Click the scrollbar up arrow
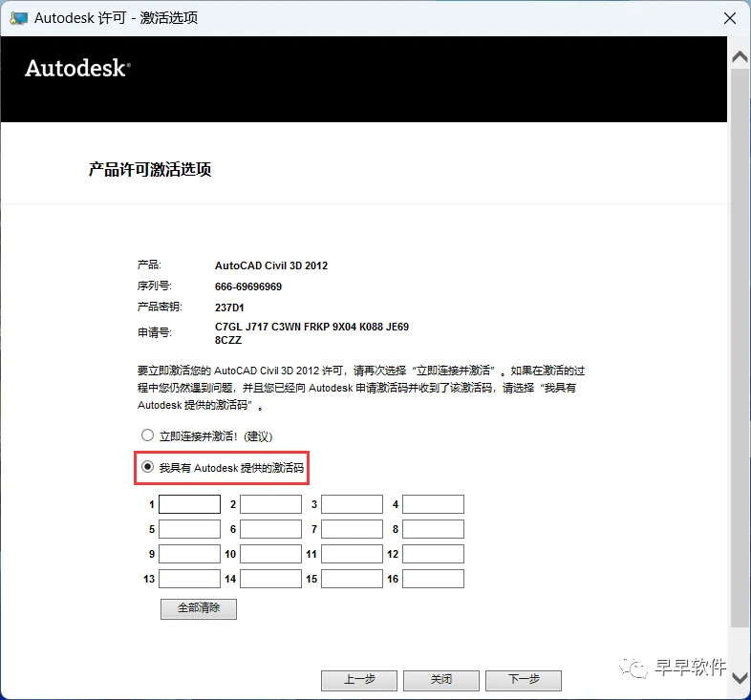 [x=740, y=57]
